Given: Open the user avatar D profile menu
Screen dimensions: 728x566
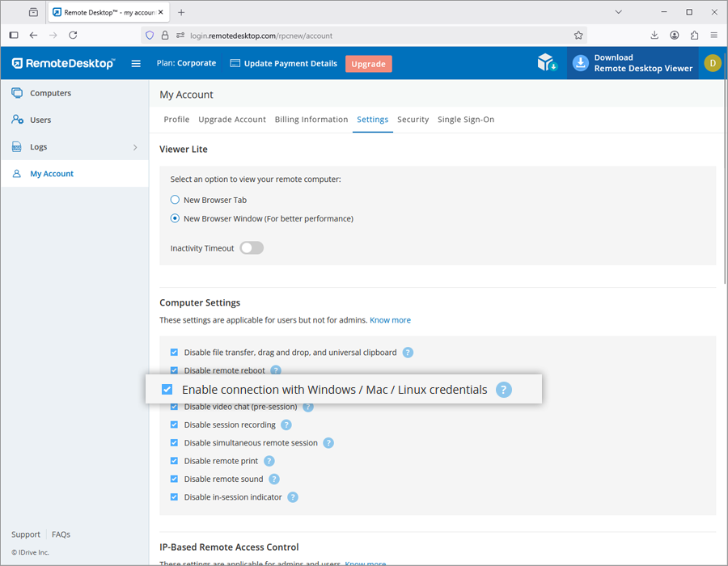Looking at the screenshot, I should coord(712,63).
